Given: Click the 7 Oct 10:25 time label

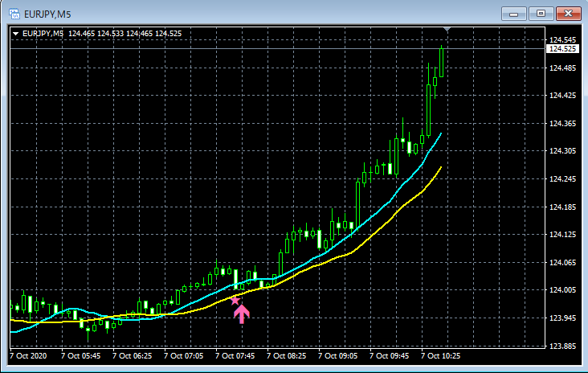Looking at the screenshot, I should click(x=440, y=356).
